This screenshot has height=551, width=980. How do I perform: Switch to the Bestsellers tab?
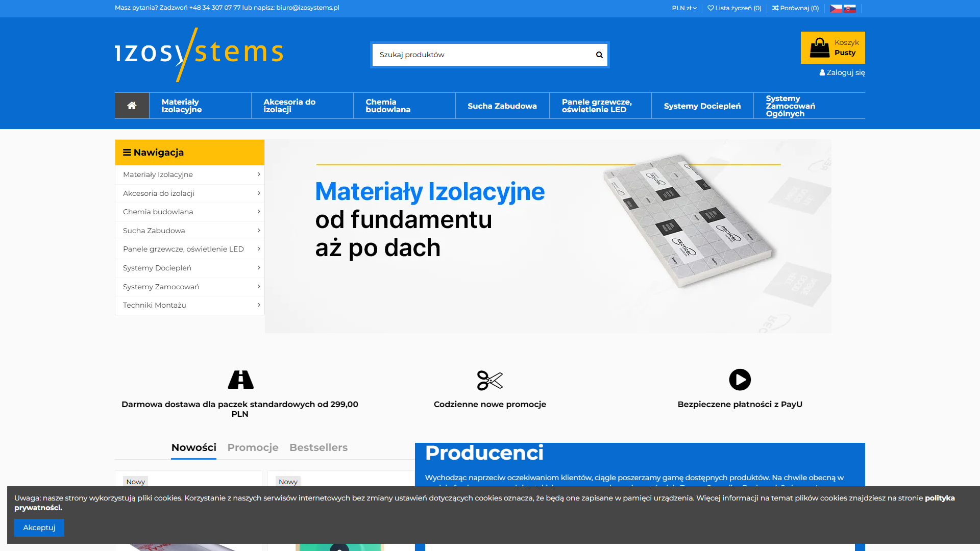(x=318, y=447)
